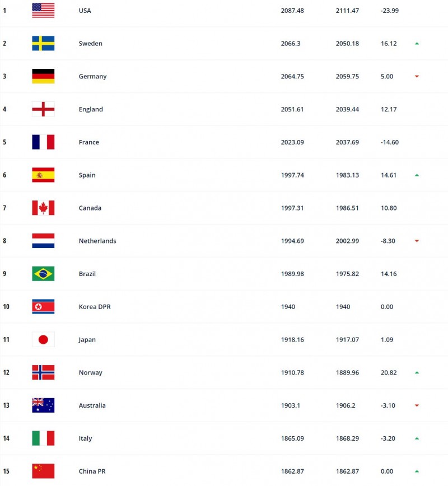
Task: Select the England flag icon
Action: click(43, 109)
